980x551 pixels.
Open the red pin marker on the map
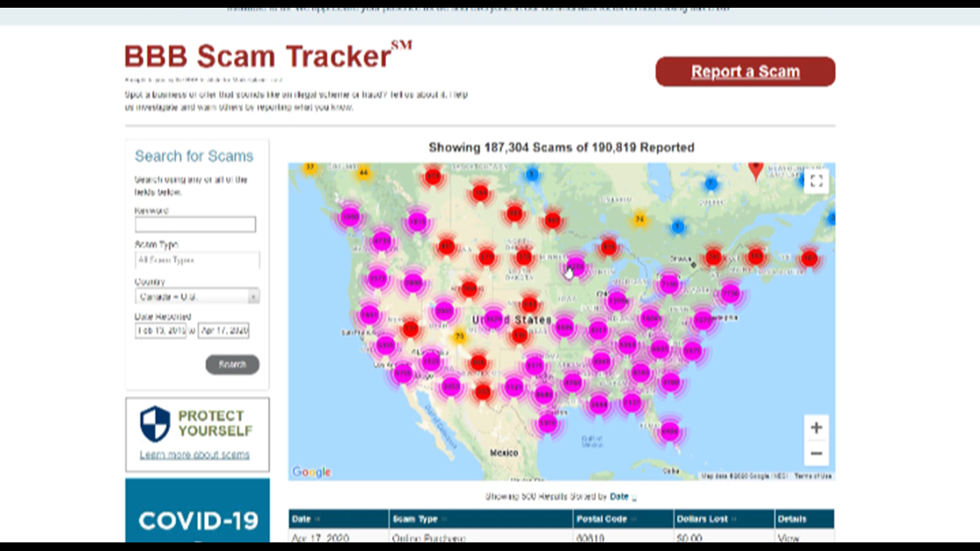pos(756,170)
